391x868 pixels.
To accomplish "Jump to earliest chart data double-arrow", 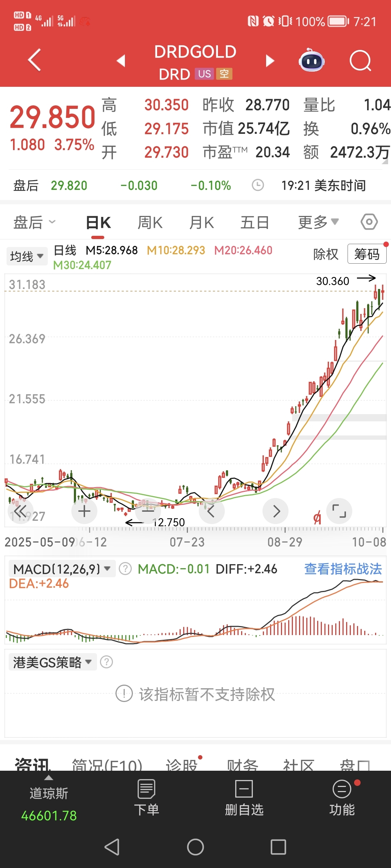I will point(21,511).
